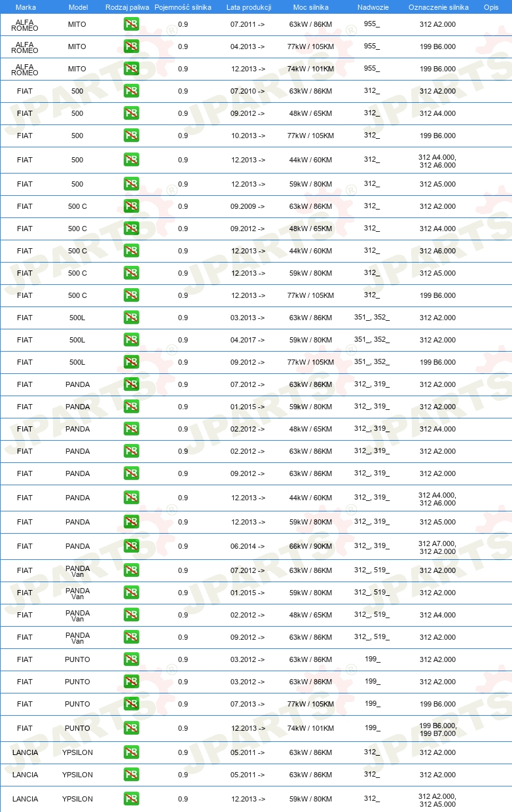The width and height of the screenshot is (512, 812).
Task: Click fuel icon in PANDA Van 07.2012 row
Action: (131, 570)
